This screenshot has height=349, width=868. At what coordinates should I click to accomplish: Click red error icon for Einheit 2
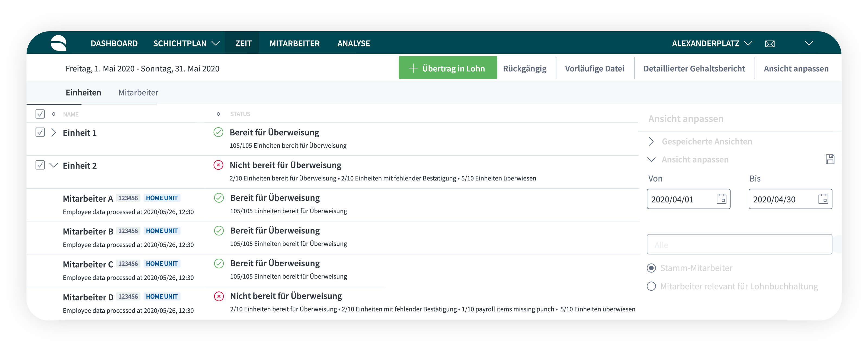[218, 165]
